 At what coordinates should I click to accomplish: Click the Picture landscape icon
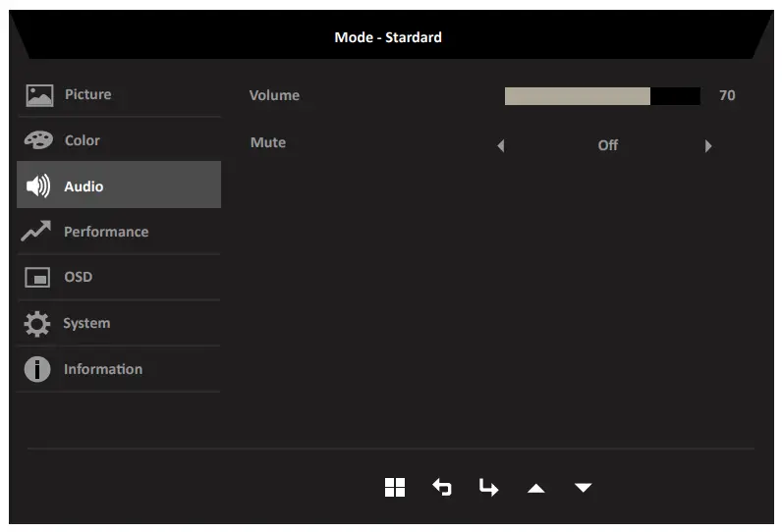39,95
